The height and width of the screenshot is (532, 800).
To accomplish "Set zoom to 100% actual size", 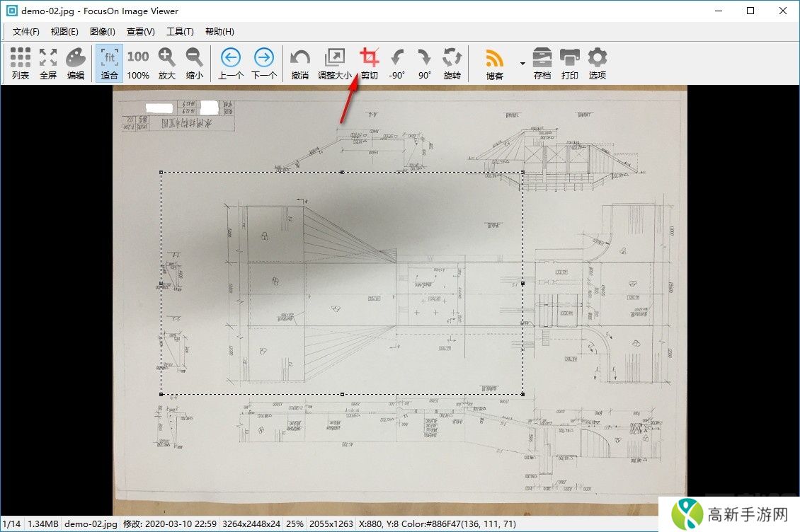I will point(138,63).
